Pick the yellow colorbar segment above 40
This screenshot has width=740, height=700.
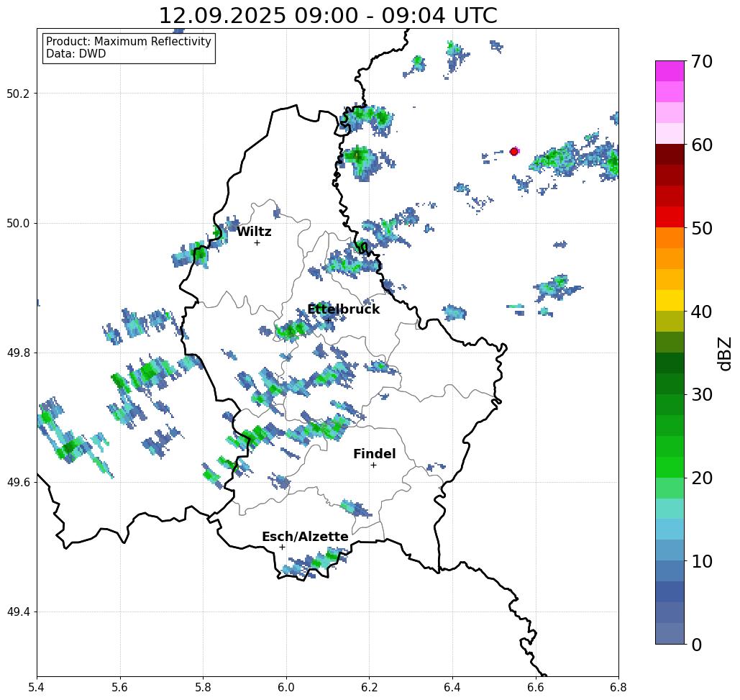pos(670,300)
